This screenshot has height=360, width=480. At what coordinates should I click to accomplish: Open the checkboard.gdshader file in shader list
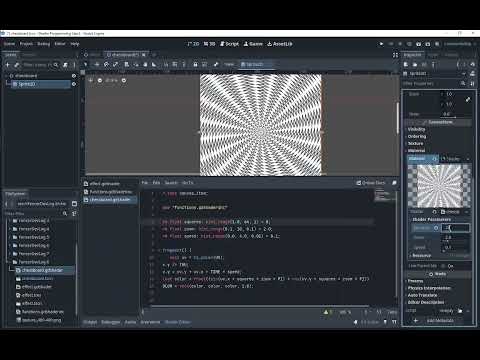(x=110, y=200)
